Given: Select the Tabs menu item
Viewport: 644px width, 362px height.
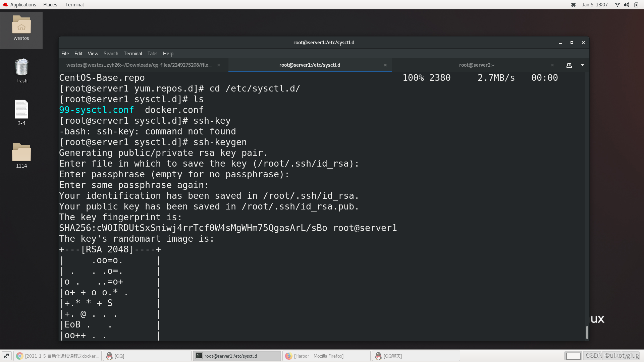Looking at the screenshot, I should pos(152,53).
